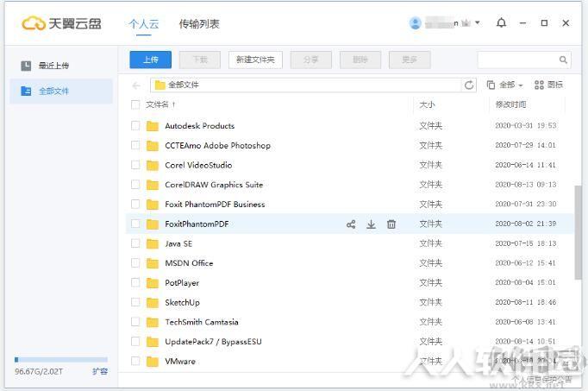Sort by 修改时间 column header
The height and width of the screenshot is (391, 588).
tap(510, 104)
